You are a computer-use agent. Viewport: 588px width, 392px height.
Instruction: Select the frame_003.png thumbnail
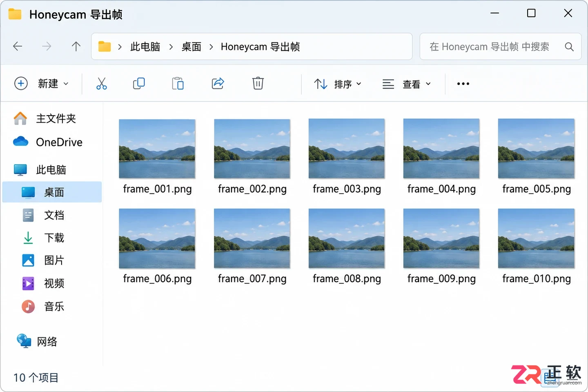[x=347, y=149]
